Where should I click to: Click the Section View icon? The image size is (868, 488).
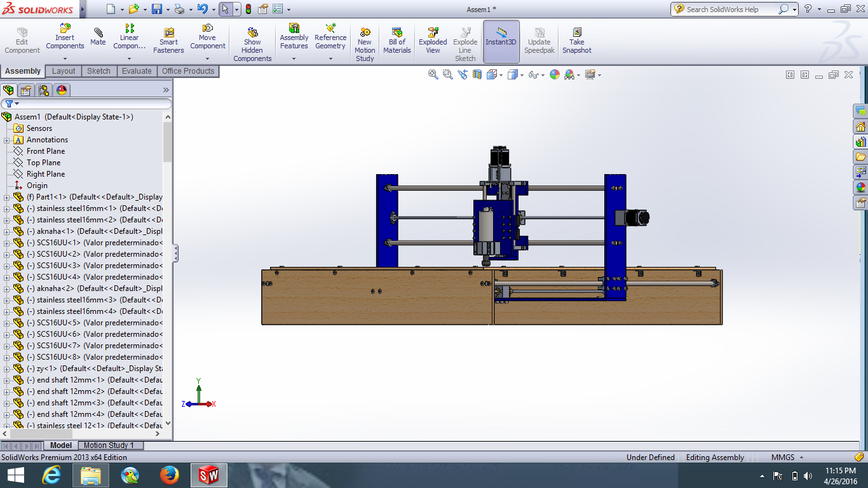point(477,74)
